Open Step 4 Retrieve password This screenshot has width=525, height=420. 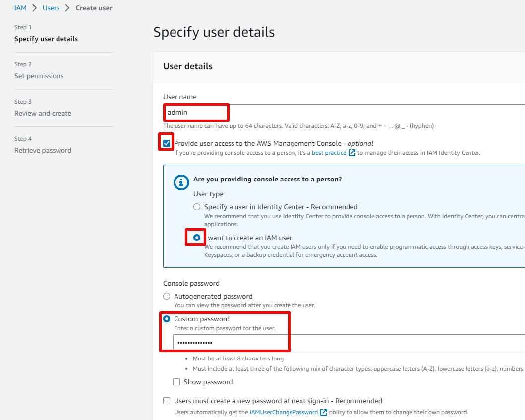pos(43,150)
